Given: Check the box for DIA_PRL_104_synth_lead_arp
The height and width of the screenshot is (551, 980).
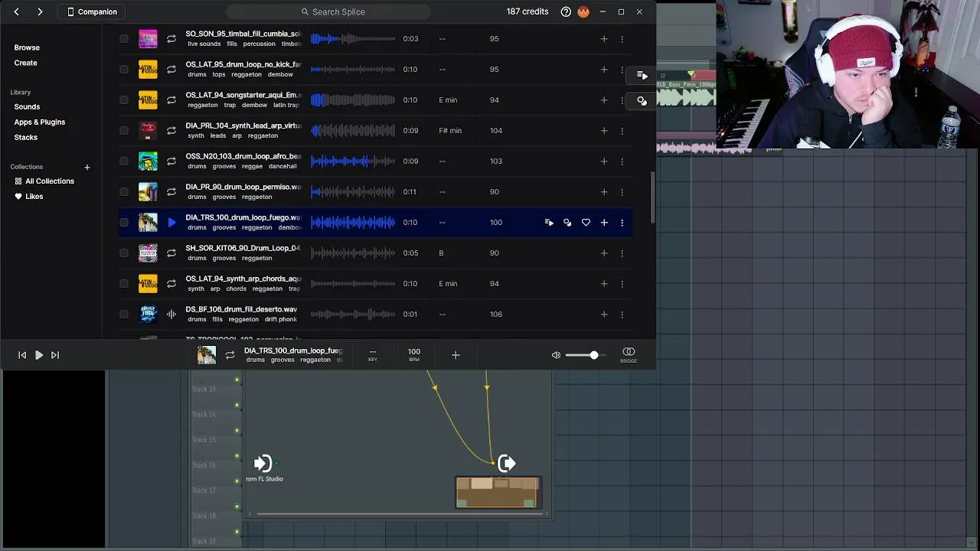Looking at the screenshot, I should pos(124,131).
